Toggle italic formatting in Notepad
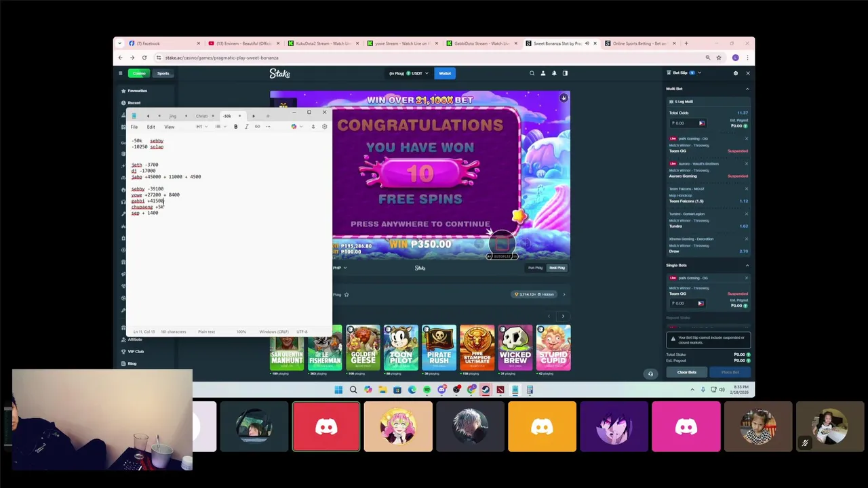Screen dimensions: 868x488 (246, 127)
